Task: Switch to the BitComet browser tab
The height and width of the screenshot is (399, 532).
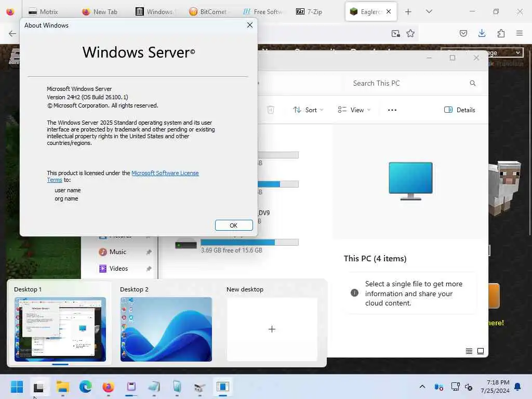Action: point(207,11)
